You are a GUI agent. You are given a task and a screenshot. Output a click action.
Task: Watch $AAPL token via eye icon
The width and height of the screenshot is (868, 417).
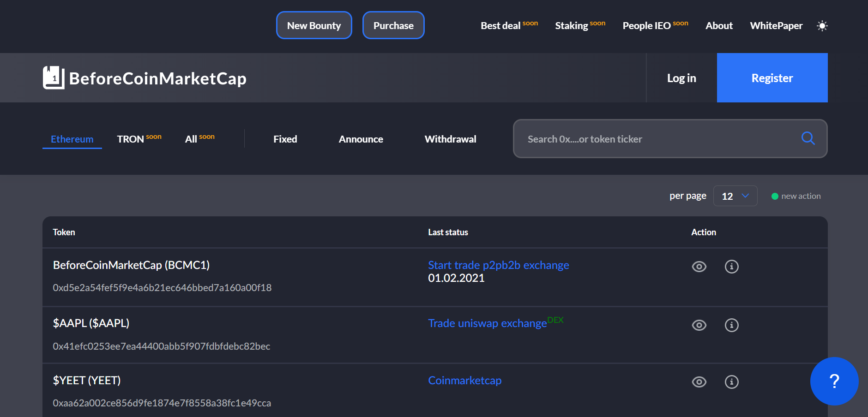click(x=699, y=325)
